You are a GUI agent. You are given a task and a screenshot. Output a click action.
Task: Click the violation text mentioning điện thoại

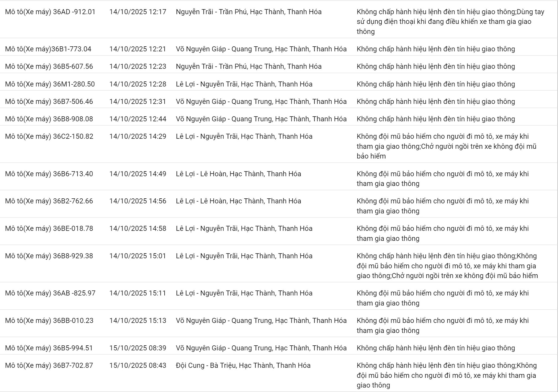pos(444,22)
